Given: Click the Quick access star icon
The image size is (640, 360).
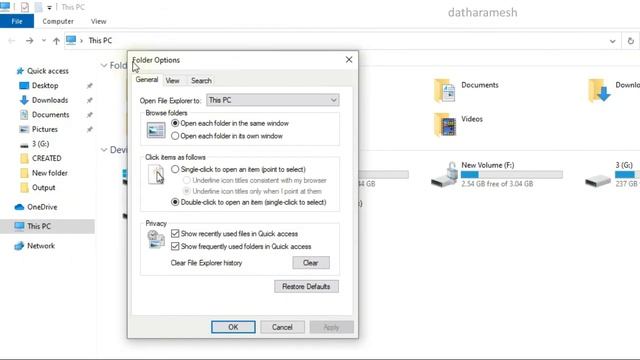Looking at the screenshot, I should pos(20,71).
